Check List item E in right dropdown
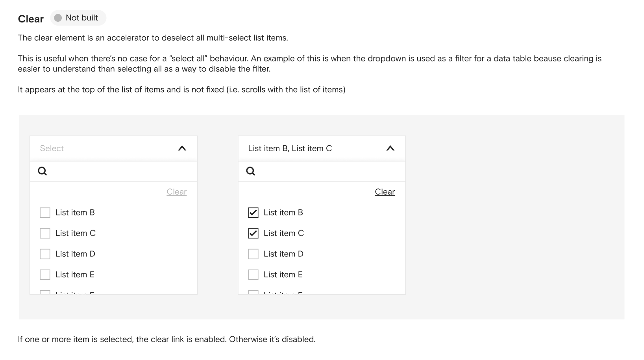This screenshot has height=360, width=644. tap(253, 275)
